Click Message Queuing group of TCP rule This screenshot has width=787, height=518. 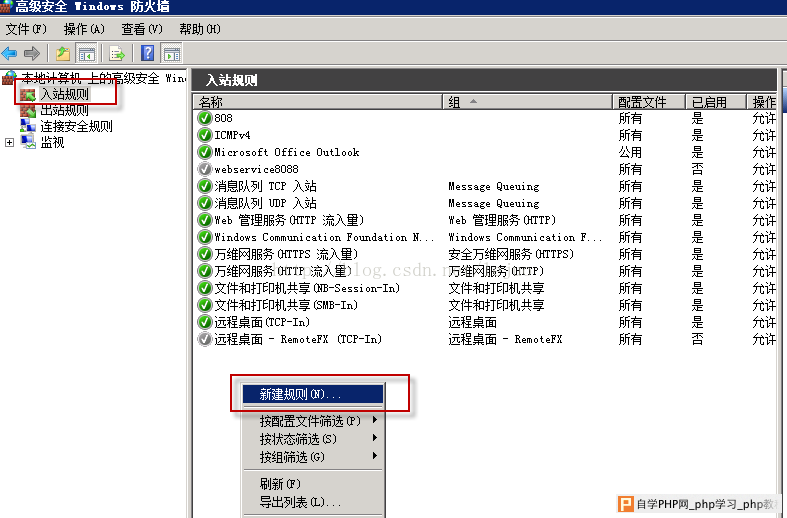pos(494,186)
